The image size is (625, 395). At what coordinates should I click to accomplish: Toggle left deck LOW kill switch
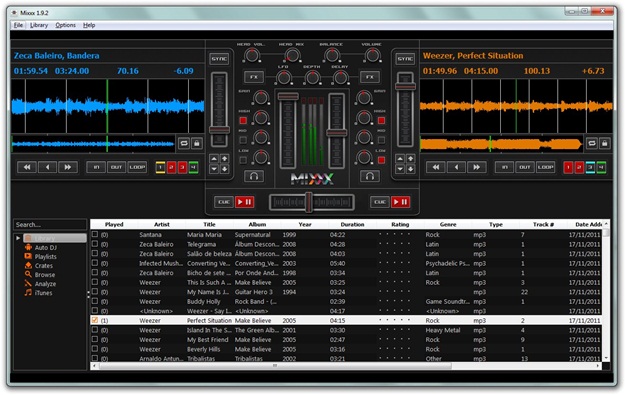tap(243, 160)
